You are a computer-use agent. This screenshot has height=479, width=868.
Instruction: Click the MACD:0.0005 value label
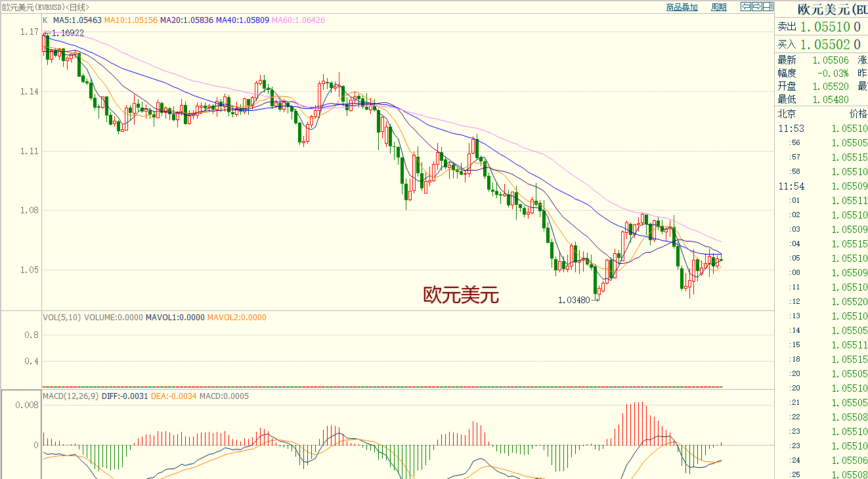[224, 396]
